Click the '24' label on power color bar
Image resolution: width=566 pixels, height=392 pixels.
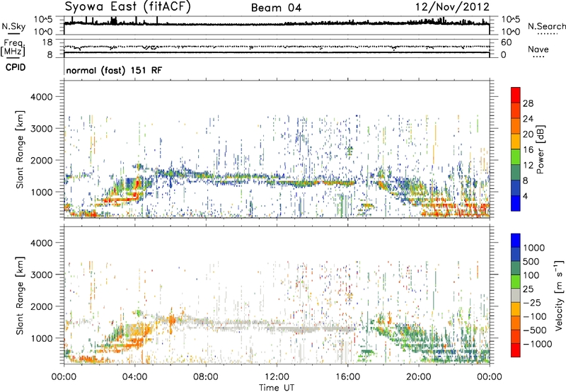pos(528,119)
